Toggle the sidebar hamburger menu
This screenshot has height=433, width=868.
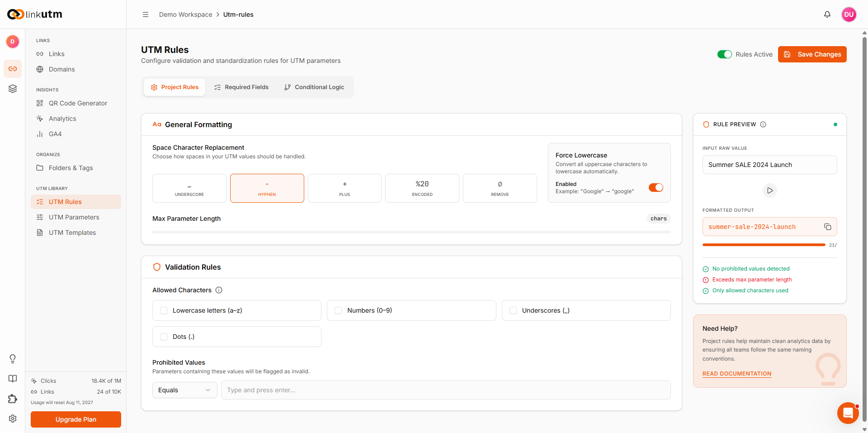pos(146,14)
